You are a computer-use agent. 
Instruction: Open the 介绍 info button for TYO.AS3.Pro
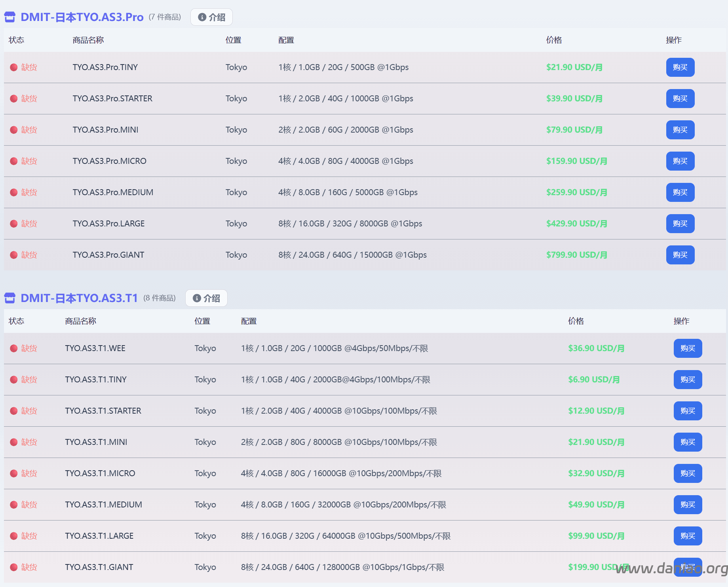tap(211, 17)
